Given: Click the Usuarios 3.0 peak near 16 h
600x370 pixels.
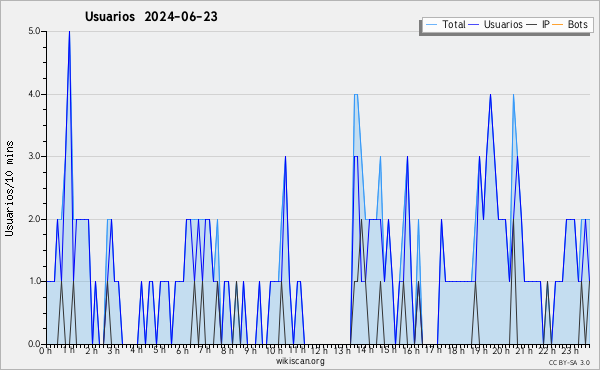Looking at the screenshot, I should coord(408,157).
